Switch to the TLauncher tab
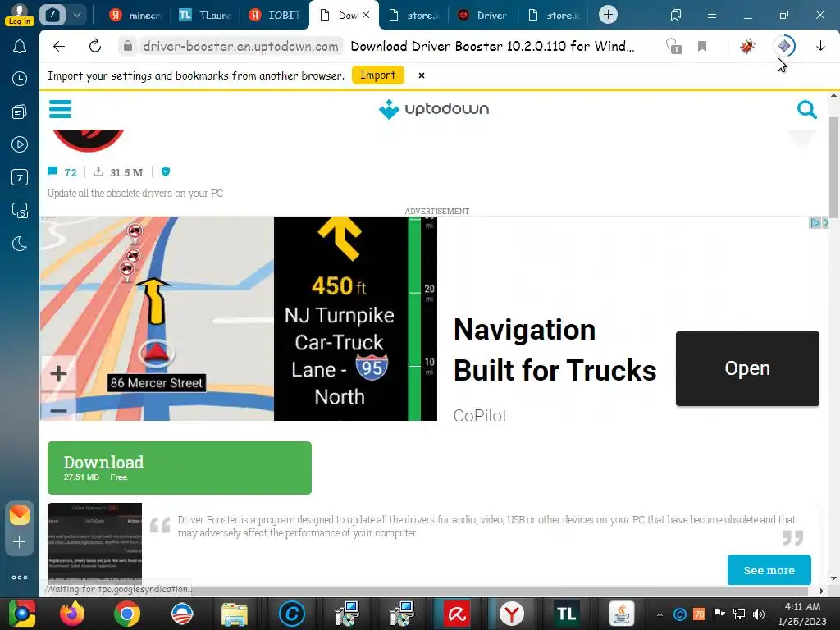The image size is (840, 630). pyautogui.click(x=204, y=15)
